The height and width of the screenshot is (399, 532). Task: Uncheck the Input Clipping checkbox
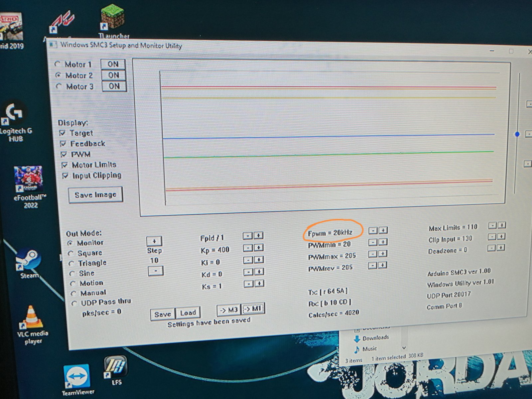pyautogui.click(x=65, y=176)
